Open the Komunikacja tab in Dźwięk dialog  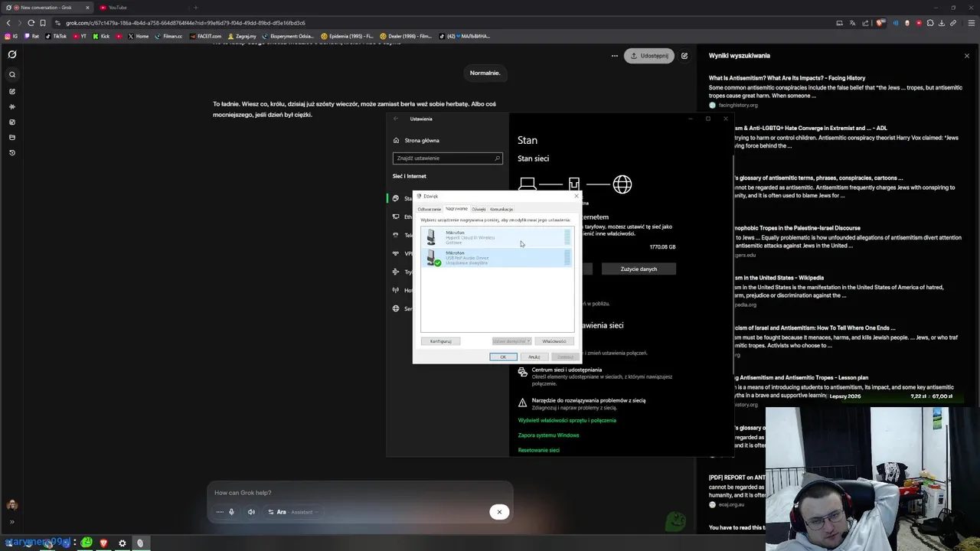coord(501,209)
